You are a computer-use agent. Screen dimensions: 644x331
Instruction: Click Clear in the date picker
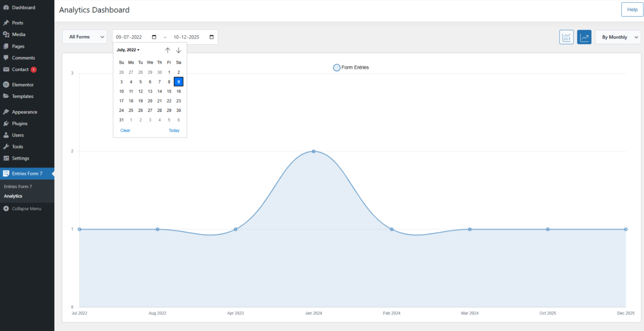coord(125,131)
